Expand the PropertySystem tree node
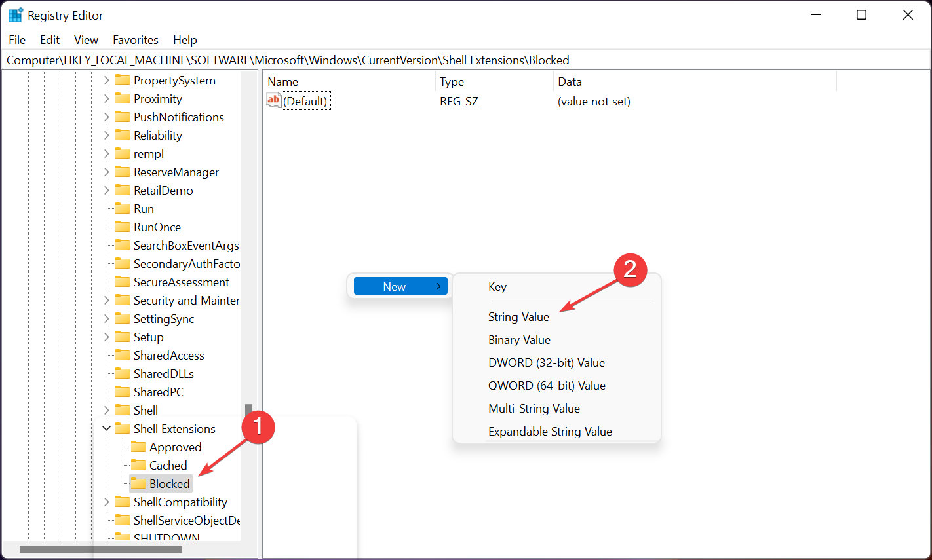This screenshot has height=560, width=932. pyautogui.click(x=106, y=81)
